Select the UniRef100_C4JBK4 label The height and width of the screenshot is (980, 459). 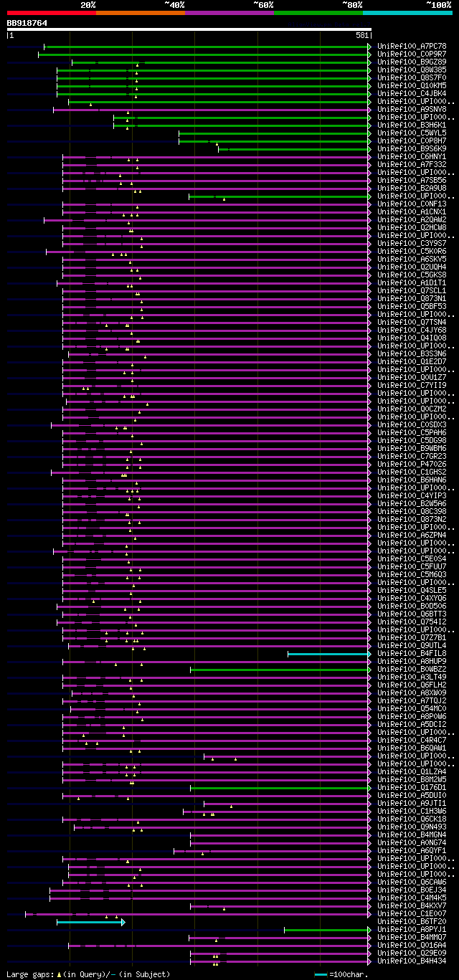tap(412, 93)
